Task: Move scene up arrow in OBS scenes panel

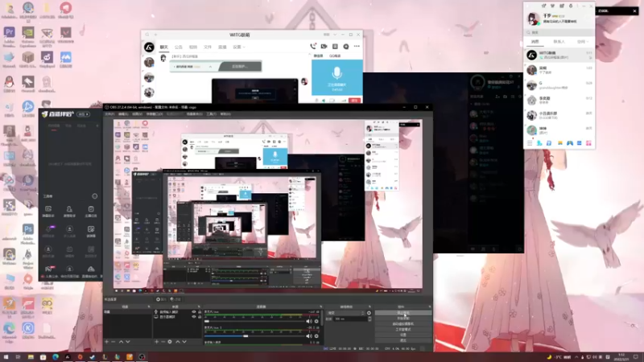Action: tap(122, 341)
